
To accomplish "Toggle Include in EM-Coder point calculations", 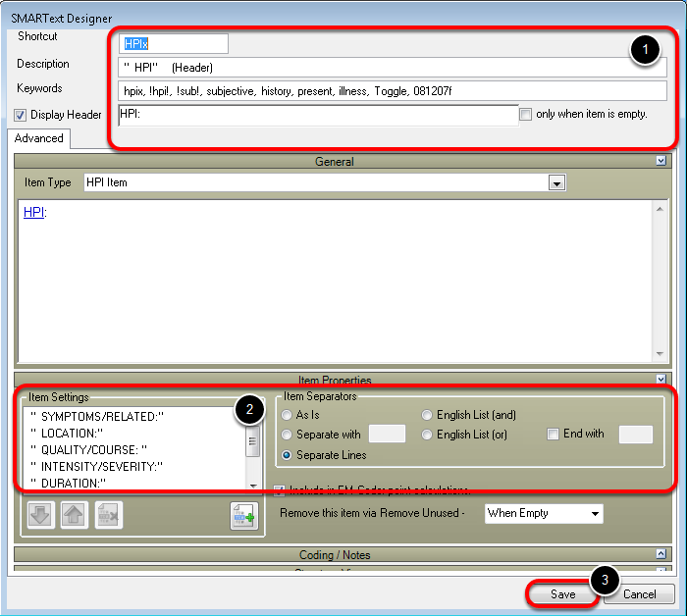I will pyautogui.click(x=279, y=489).
